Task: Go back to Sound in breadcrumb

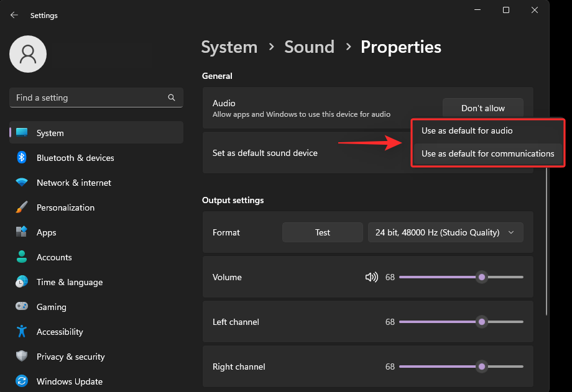Action: (x=309, y=47)
